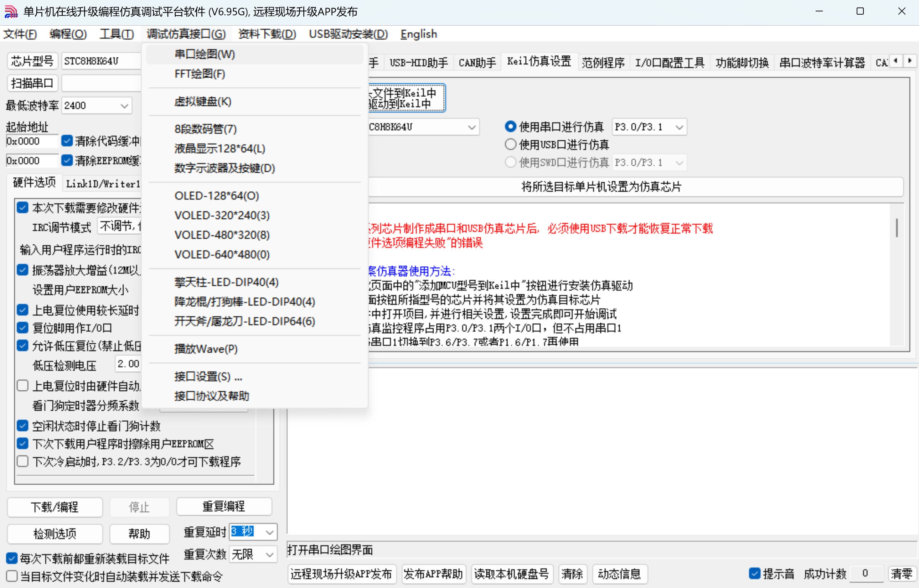Toggle 清除代码缓冲区 checkbox

coord(67,141)
